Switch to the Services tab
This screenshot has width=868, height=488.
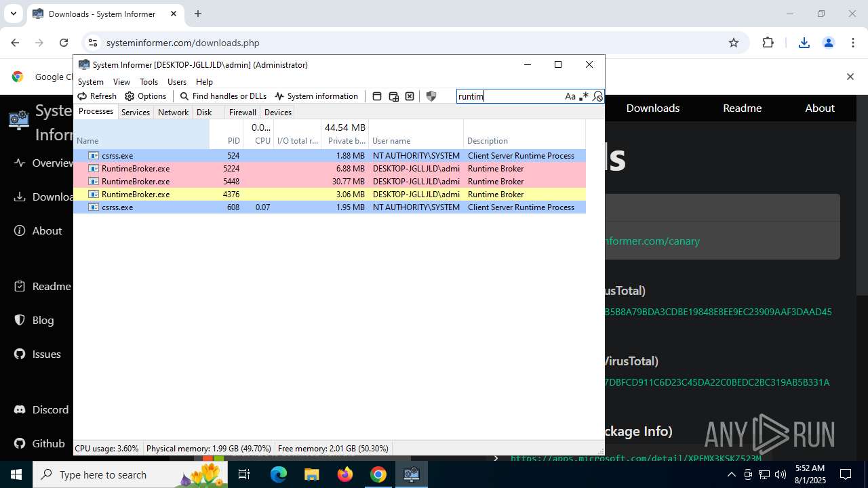[136, 113]
